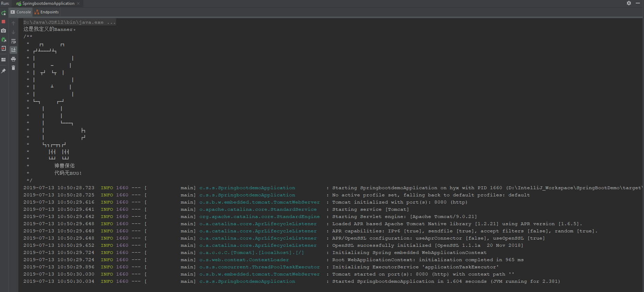Switch to the Console tab
The image size is (644, 292).
pyautogui.click(x=21, y=12)
